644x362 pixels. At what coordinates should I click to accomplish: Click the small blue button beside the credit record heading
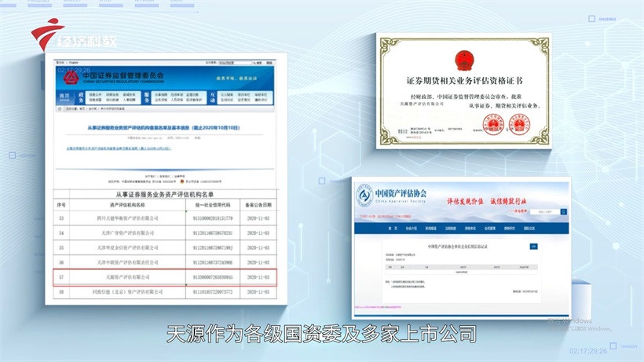point(533,247)
